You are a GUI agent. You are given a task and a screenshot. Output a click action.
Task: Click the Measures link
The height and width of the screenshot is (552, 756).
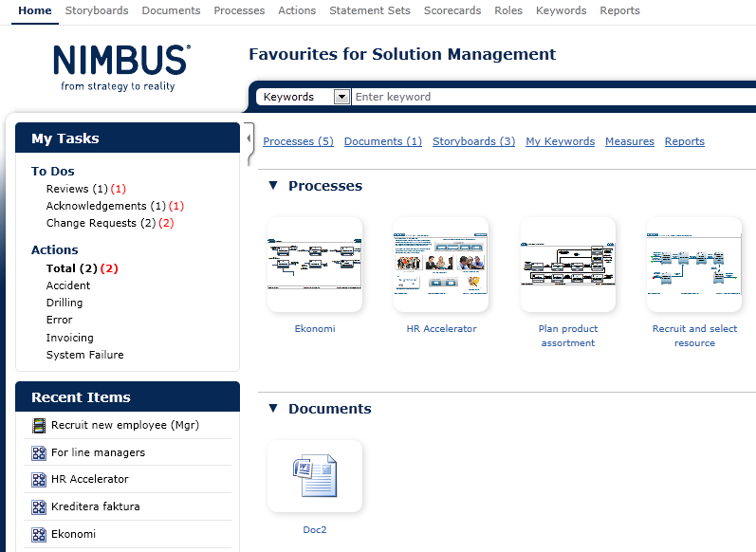click(x=630, y=141)
